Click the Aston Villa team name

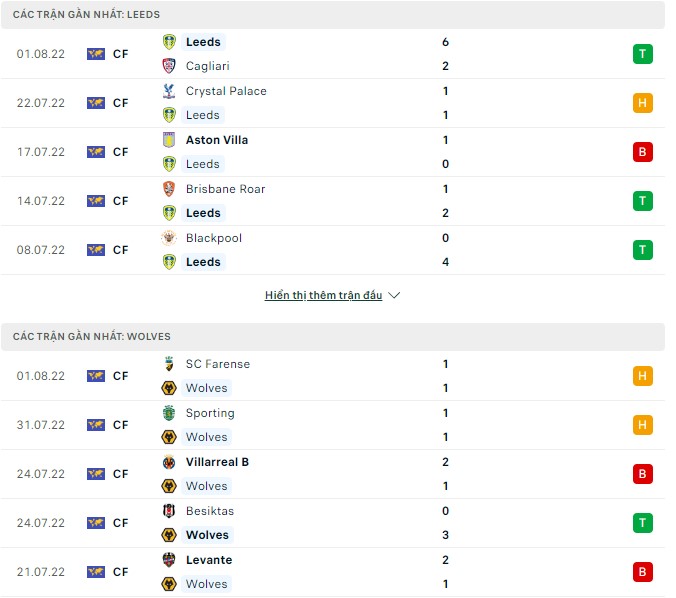point(217,140)
